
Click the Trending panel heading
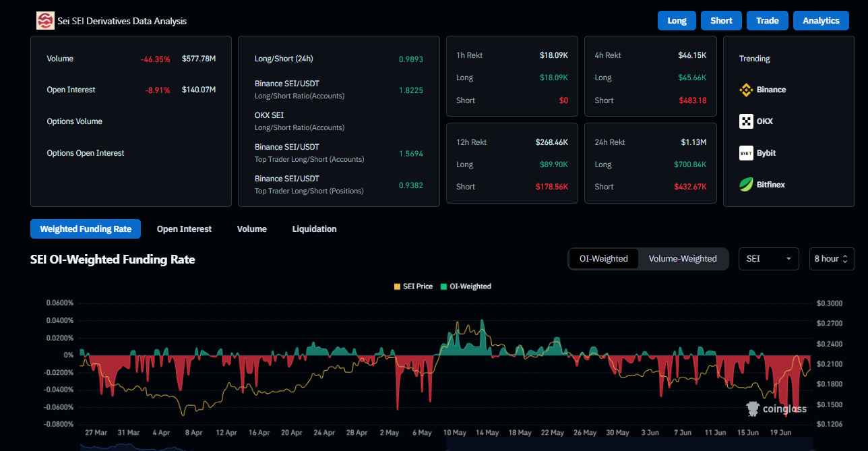754,59
